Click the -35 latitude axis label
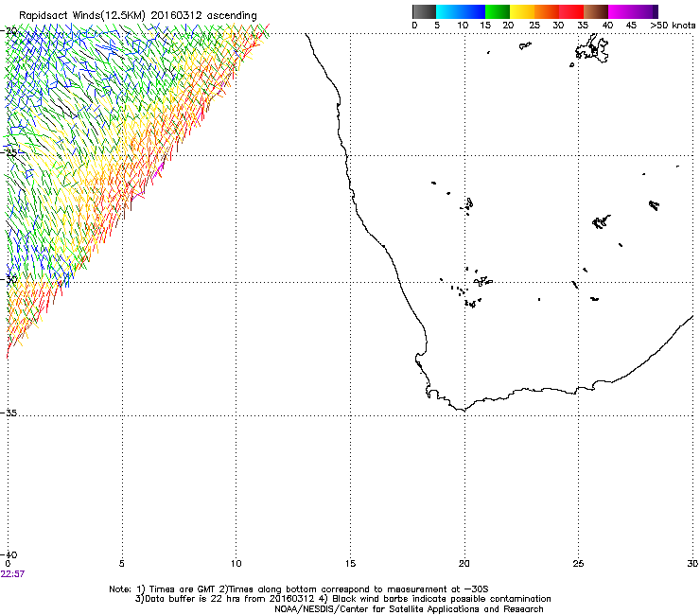 [x=9, y=413]
